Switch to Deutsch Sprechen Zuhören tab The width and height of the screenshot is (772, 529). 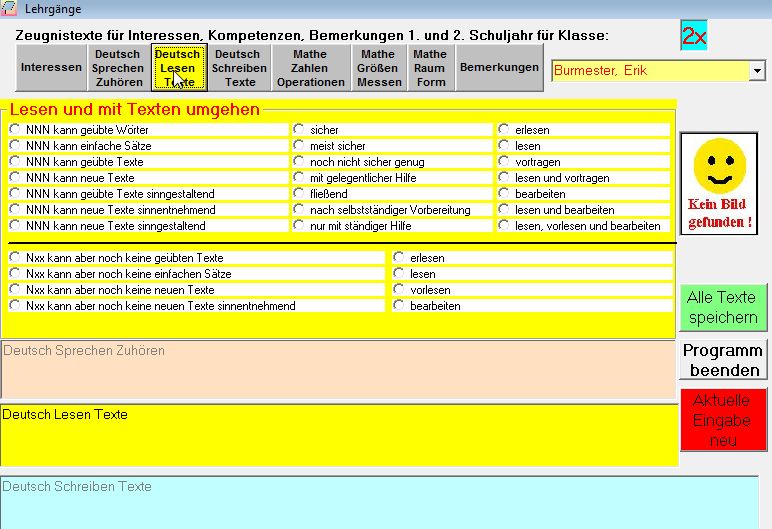pos(119,67)
